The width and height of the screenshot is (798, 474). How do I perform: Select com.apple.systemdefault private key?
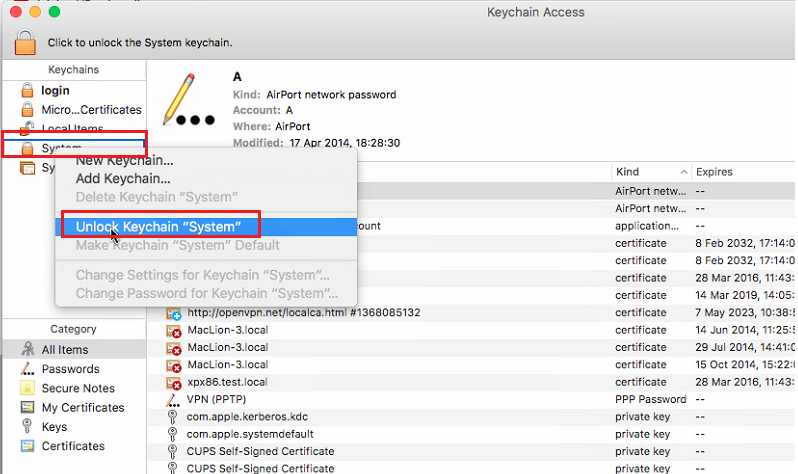pos(471,434)
